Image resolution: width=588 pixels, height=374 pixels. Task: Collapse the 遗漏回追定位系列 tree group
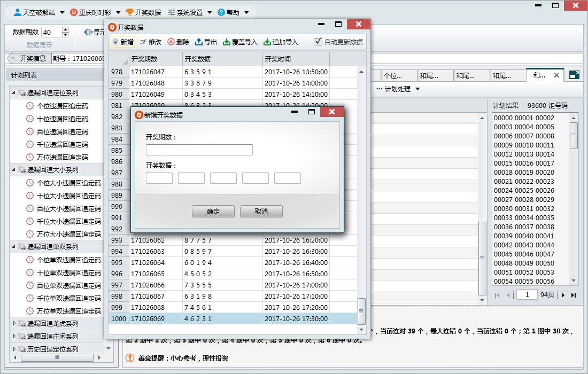coord(14,93)
